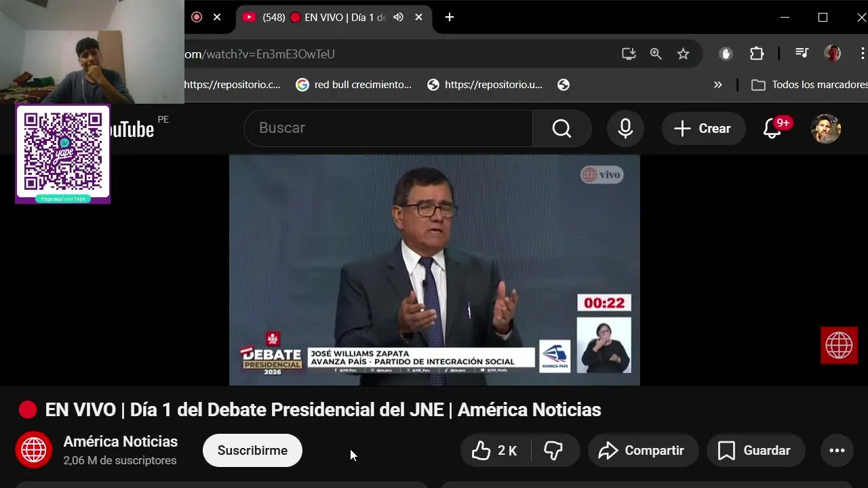The height and width of the screenshot is (488, 868).
Task: Click the unlabeled globe bookmark
Action: click(x=564, y=85)
